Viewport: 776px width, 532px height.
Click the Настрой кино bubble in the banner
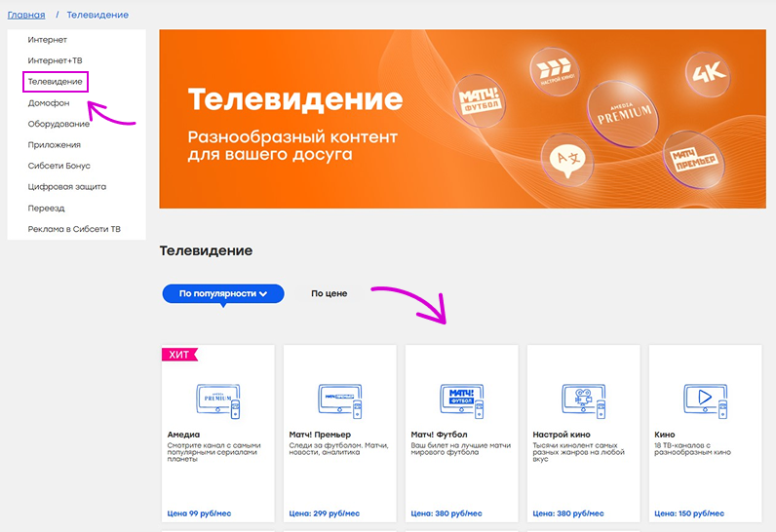click(555, 71)
